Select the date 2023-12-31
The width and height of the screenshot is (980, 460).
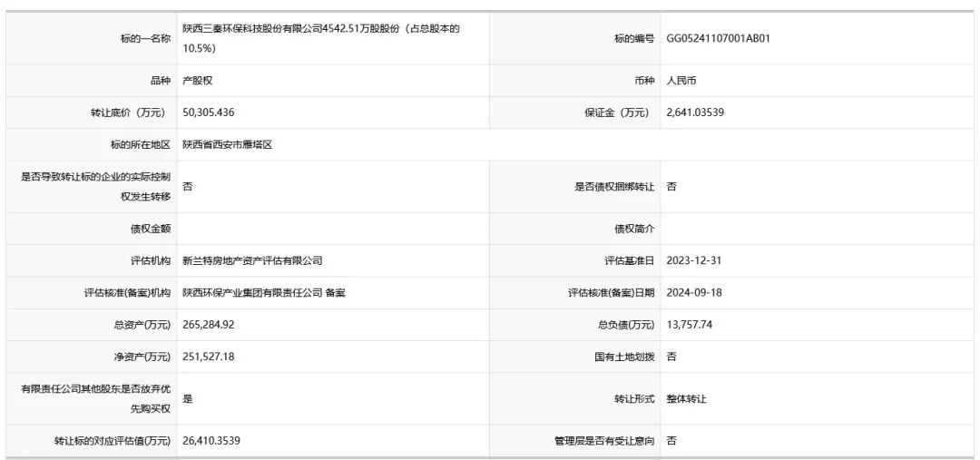(694, 260)
